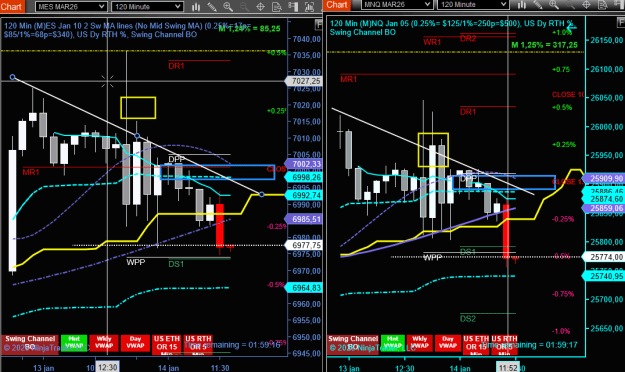Viewport: 625px width, 372px height.
Task: Click WR1 pivot label on MNQ chart
Action: 432,42
